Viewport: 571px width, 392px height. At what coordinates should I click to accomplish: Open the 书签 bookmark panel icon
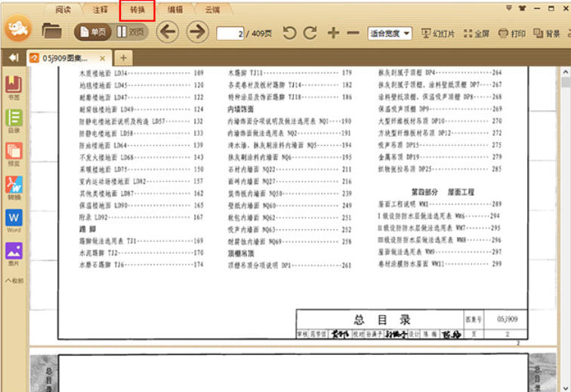tap(14, 86)
